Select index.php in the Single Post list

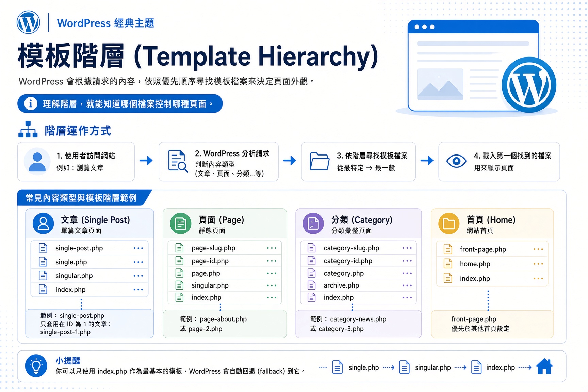pyautogui.click(x=70, y=290)
